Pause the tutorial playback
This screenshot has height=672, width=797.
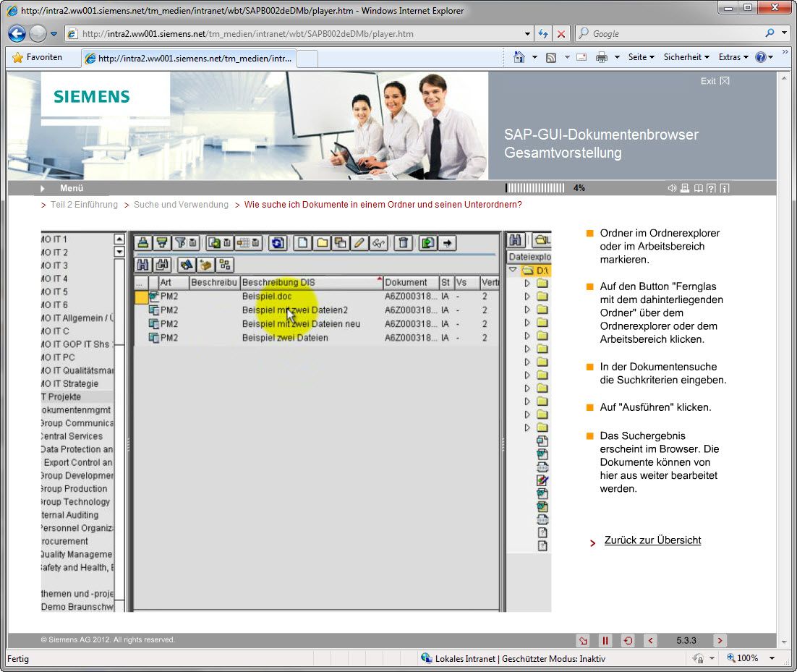tap(605, 641)
